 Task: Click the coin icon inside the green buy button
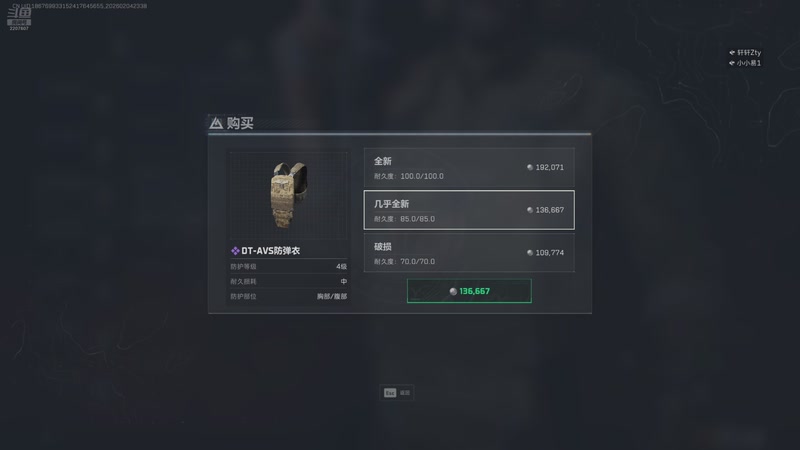pyautogui.click(x=453, y=291)
